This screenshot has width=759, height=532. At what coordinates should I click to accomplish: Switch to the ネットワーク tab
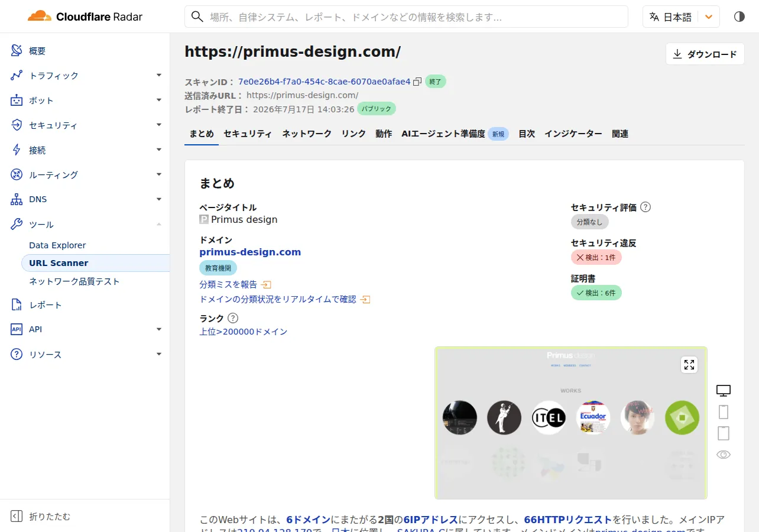[x=307, y=134]
